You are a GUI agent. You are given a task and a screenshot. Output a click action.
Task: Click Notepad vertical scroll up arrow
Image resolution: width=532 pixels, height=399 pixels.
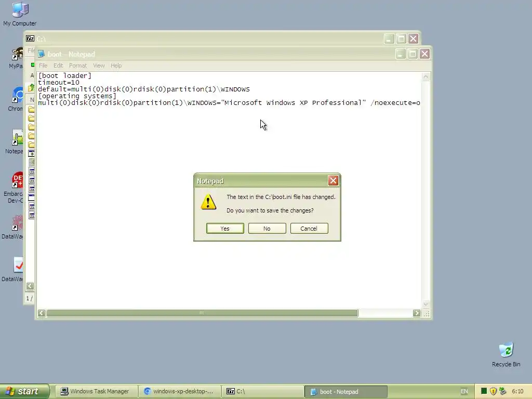pos(425,77)
